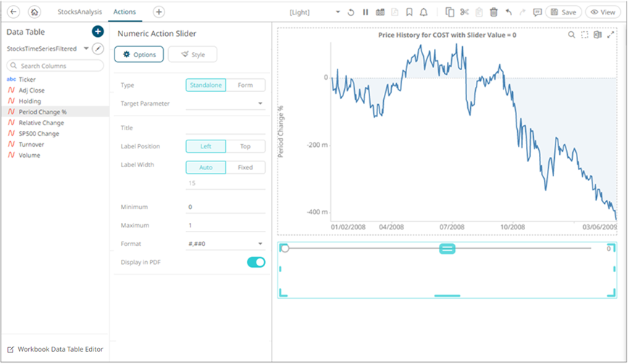The width and height of the screenshot is (628, 364).
Task: Open the Target Parameter dropdown
Action: click(x=225, y=103)
